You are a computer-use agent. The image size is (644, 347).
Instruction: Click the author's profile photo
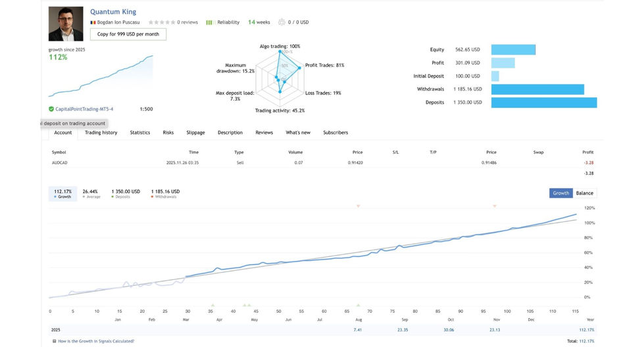click(x=66, y=24)
